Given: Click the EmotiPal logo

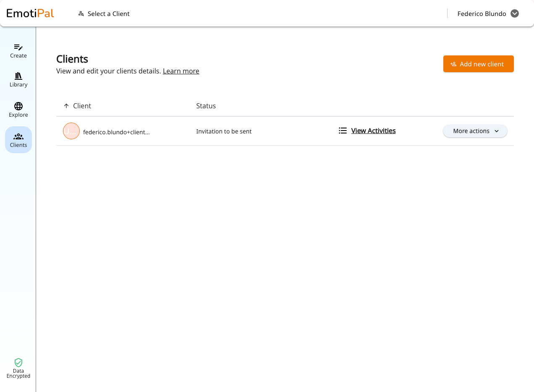Looking at the screenshot, I should [30, 13].
